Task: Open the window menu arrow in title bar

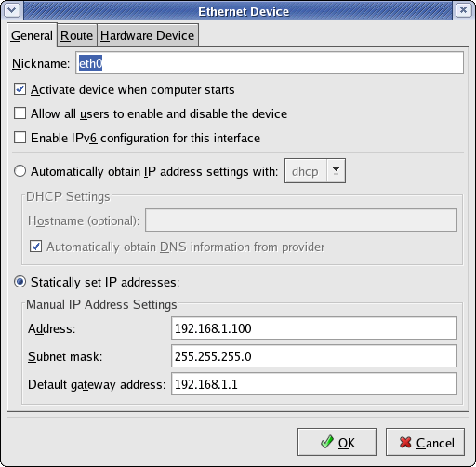Action: (12, 10)
